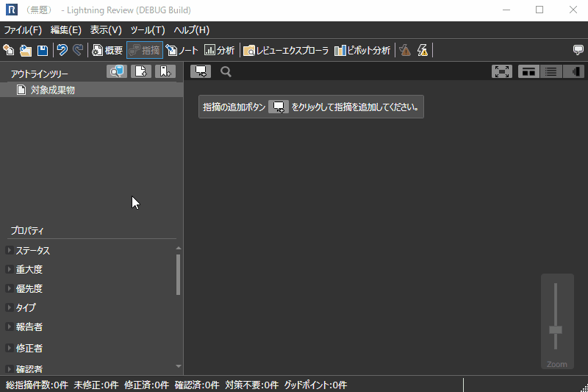Click グッドポイント:0件 in status bar
The height and width of the screenshot is (392, 588).
(315, 385)
